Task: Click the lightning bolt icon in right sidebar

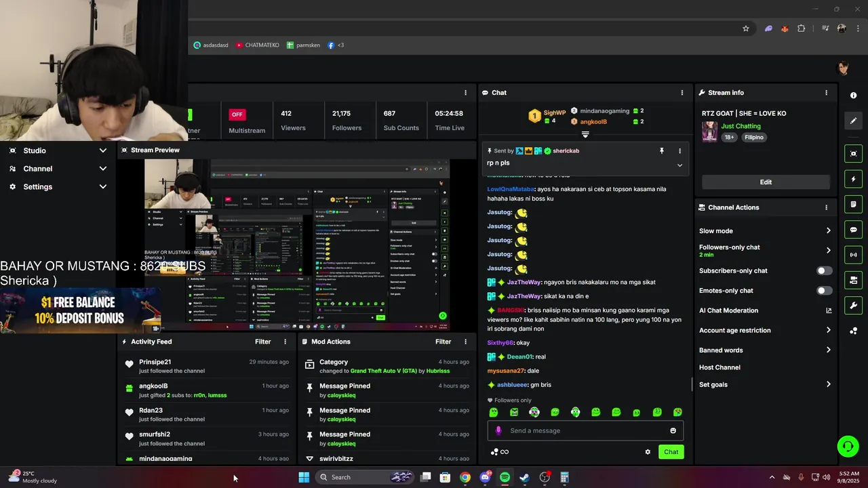Action: [x=853, y=179]
